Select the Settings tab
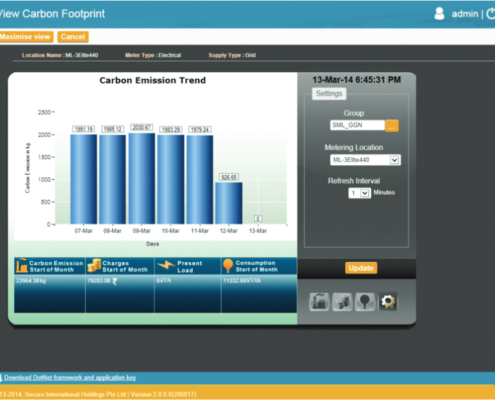The width and height of the screenshot is (495, 400). click(329, 94)
